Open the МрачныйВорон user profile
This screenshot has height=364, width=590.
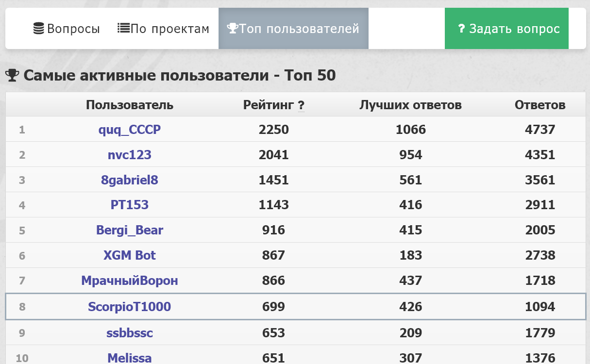pos(130,281)
